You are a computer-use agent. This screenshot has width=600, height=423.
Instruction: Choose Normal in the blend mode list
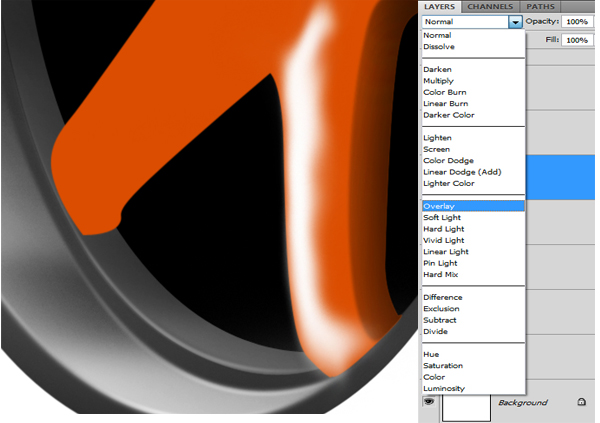pos(437,35)
